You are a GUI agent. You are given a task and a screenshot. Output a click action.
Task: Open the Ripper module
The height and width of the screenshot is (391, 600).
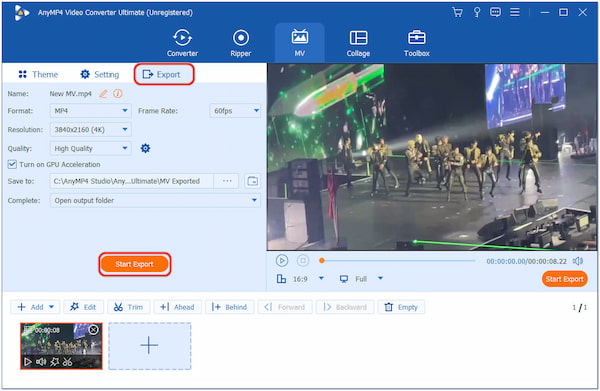coord(241,44)
